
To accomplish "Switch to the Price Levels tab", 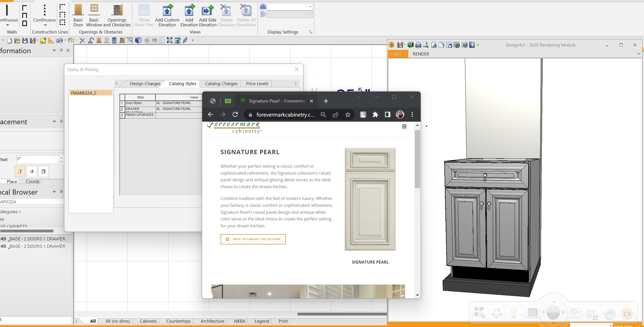I will 257,84.
